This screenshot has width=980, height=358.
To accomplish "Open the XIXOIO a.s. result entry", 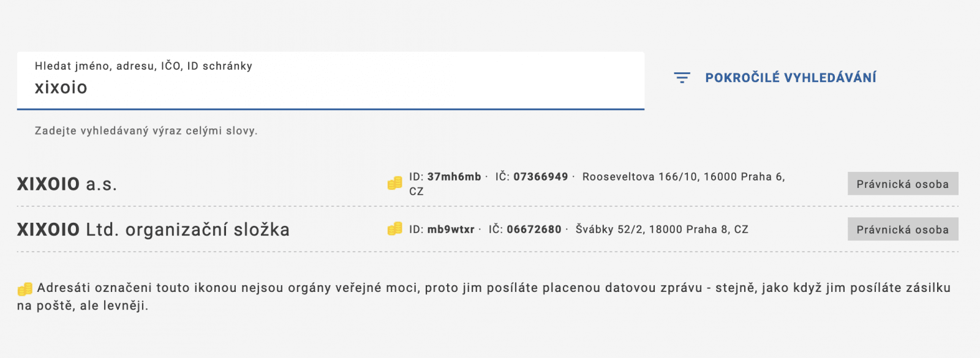I will [67, 182].
